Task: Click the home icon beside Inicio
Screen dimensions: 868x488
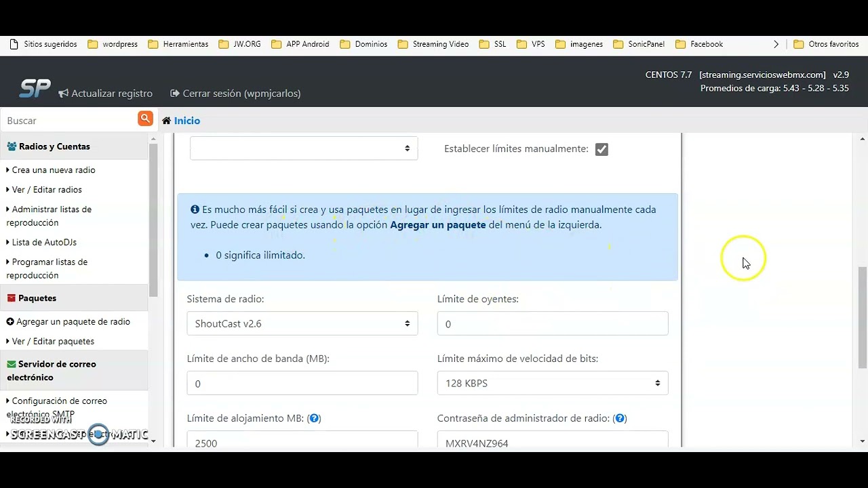Action: tap(166, 121)
